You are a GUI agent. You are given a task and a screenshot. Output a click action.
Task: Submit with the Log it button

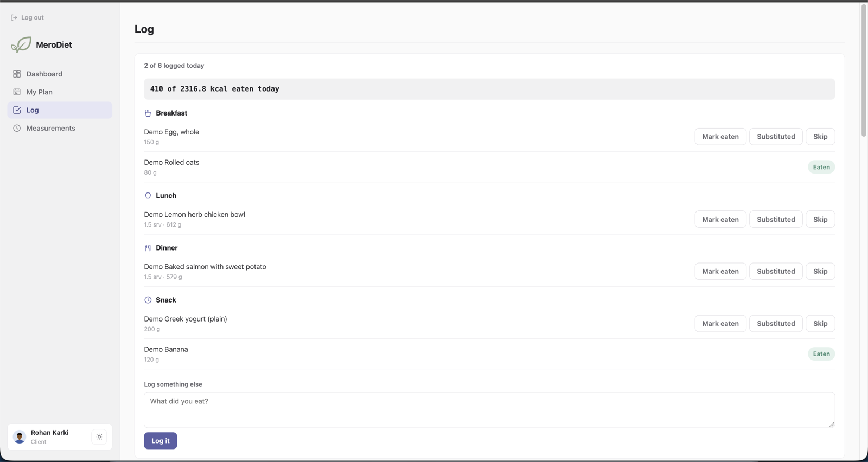pyautogui.click(x=161, y=441)
